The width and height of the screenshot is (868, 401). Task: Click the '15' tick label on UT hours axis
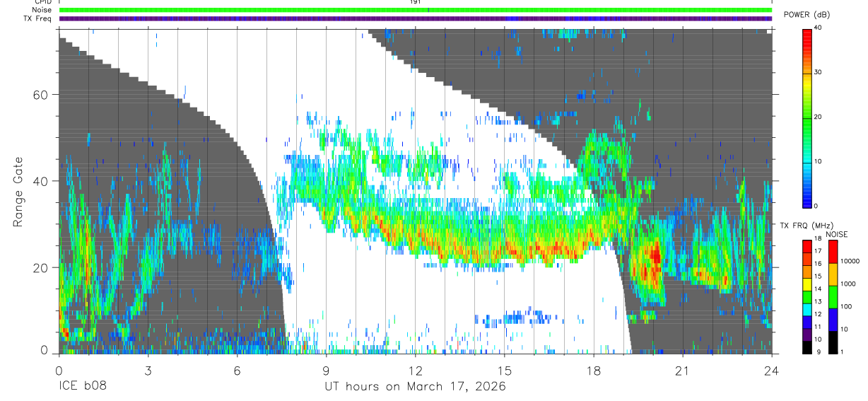(x=505, y=371)
